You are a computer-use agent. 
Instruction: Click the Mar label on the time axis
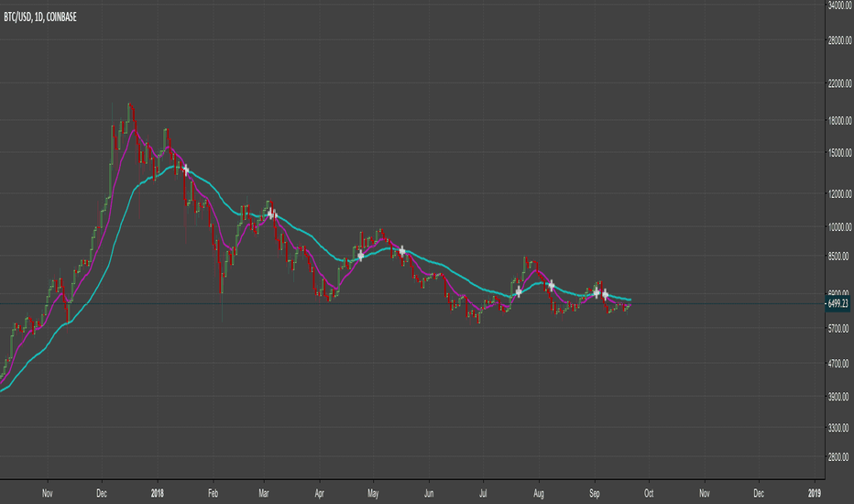point(264,494)
